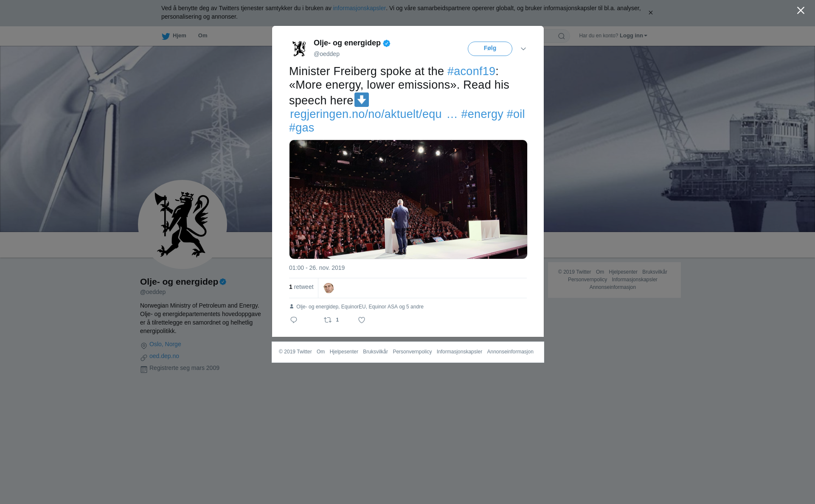Expand the tweet options chevron
The height and width of the screenshot is (504, 815).
tap(523, 49)
